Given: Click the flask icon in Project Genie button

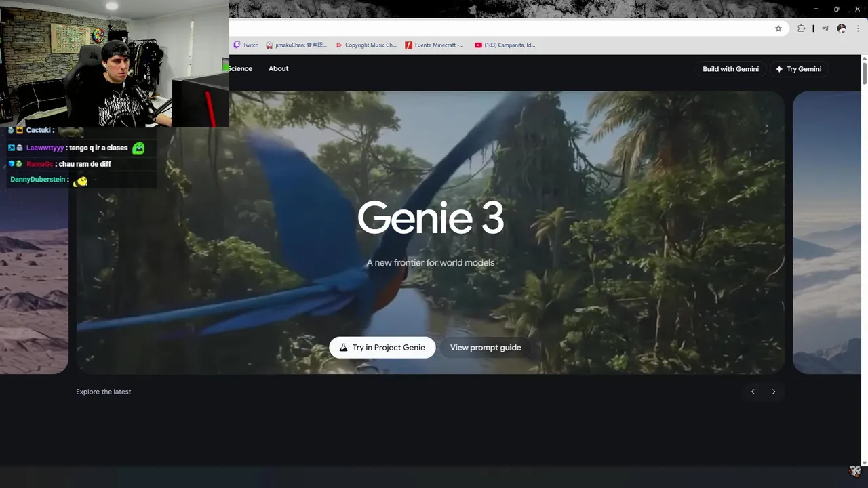Looking at the screenshot, I should (343, 348).
